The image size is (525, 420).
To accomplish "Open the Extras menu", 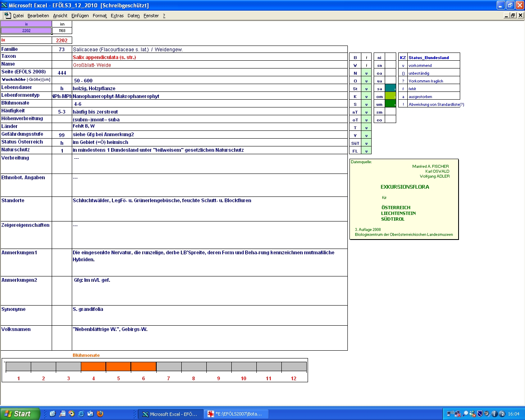I will (x=117, y=16).
